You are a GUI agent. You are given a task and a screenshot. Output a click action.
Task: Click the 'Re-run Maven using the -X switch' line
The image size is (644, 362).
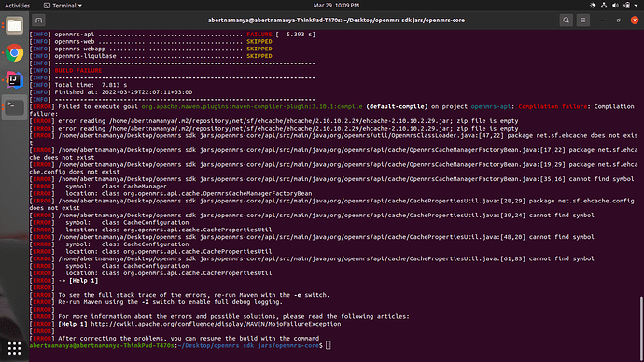click(x=171, y=302)
